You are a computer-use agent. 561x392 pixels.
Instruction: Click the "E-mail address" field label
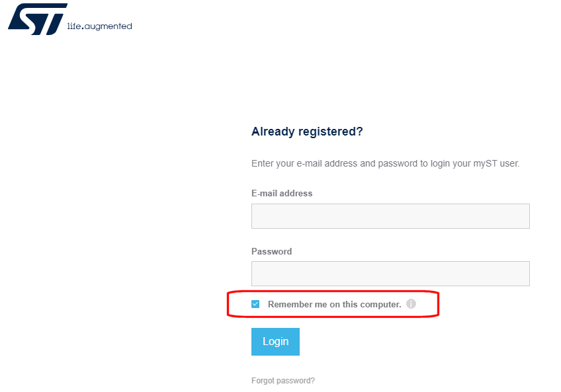coord(282,194)
